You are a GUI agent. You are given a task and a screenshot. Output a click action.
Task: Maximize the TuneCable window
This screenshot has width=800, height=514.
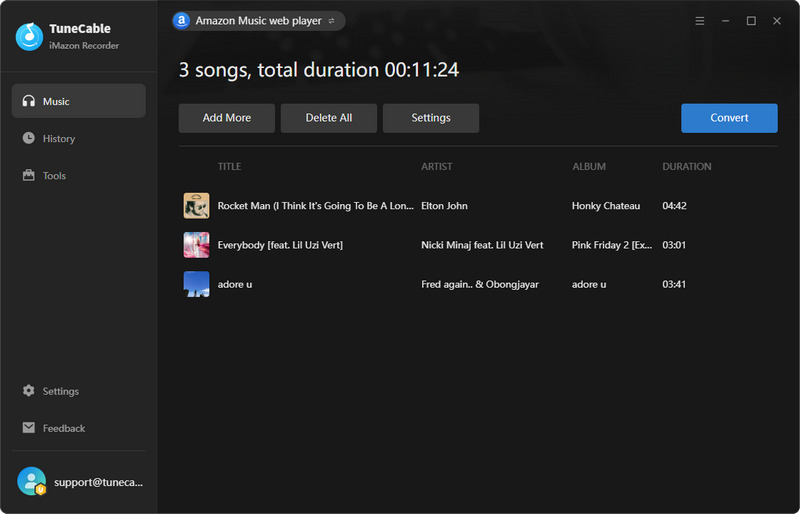pyautogui.click(x=751, y=21)
